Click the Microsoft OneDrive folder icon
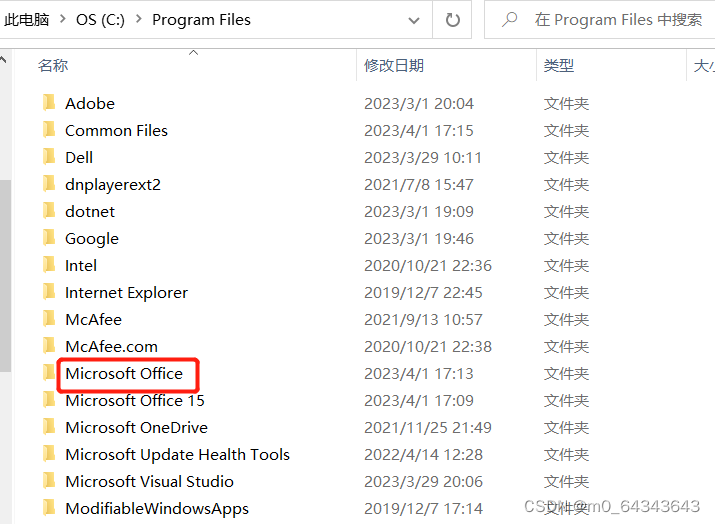715x524 pixels. [x=49, y=426]
